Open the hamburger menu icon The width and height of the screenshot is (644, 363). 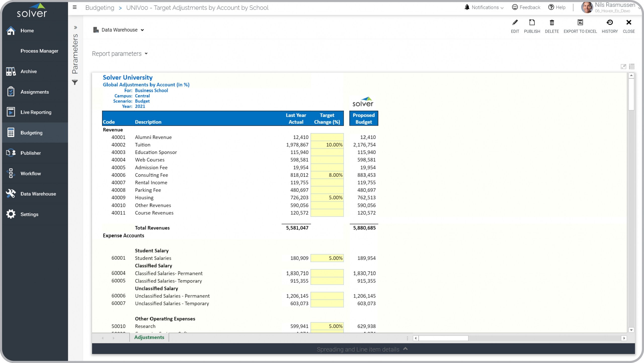75,7
